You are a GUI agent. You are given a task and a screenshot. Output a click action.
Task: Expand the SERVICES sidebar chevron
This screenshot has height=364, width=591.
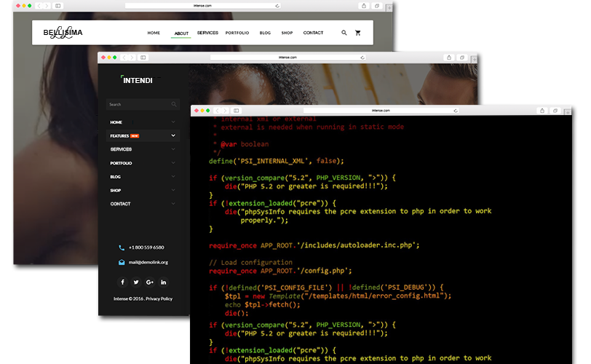pos(173,149)
